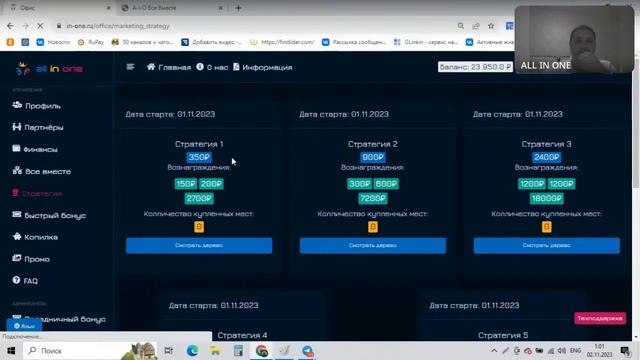Open the volume control in the tray

(x=562, y=351)
